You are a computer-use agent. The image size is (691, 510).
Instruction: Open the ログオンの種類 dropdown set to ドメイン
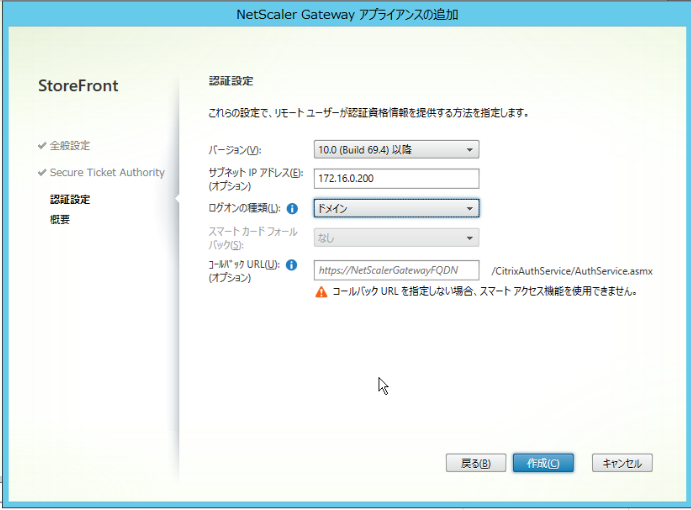tap(396, 208)
